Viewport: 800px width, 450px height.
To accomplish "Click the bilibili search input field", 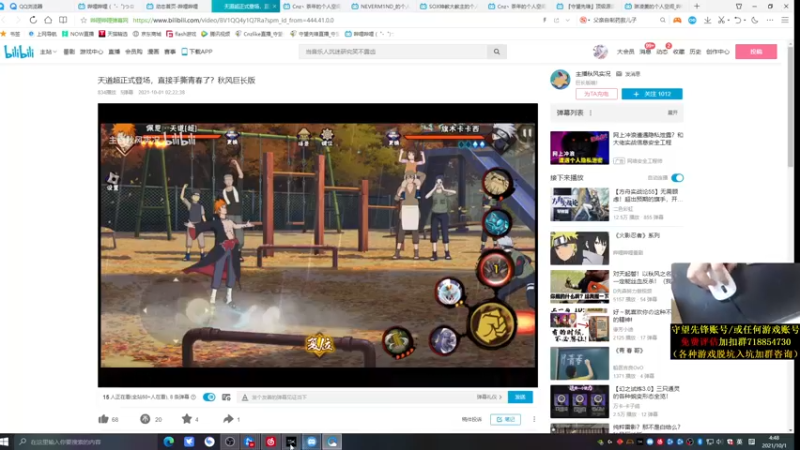I will coord(393,52).
